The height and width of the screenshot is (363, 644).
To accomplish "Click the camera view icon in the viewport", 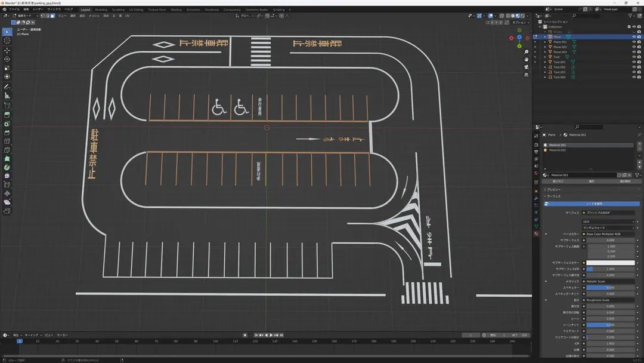I will tap(526, 67).
